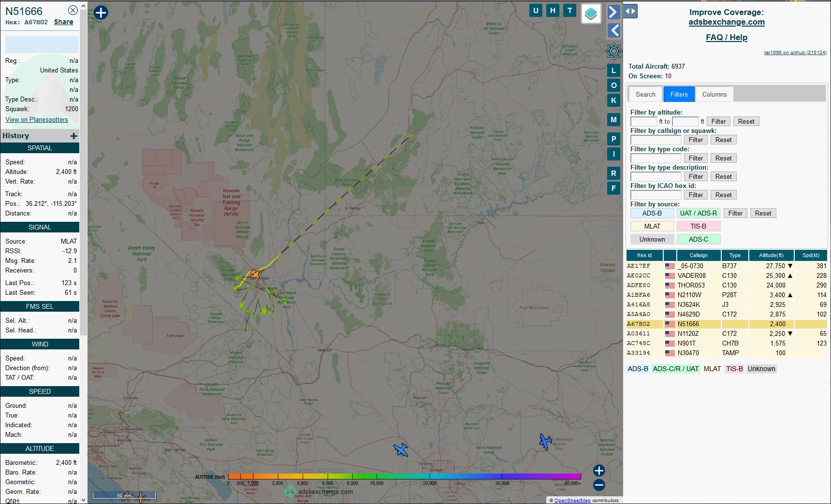
Task: Zoom out with bottom-right minus icon
Action: (x=599, y=485)
